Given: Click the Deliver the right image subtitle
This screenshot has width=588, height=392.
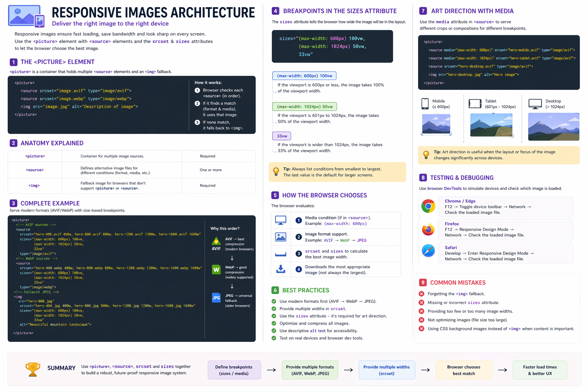Looking at the screenshot, I should (x=110, y=24).
